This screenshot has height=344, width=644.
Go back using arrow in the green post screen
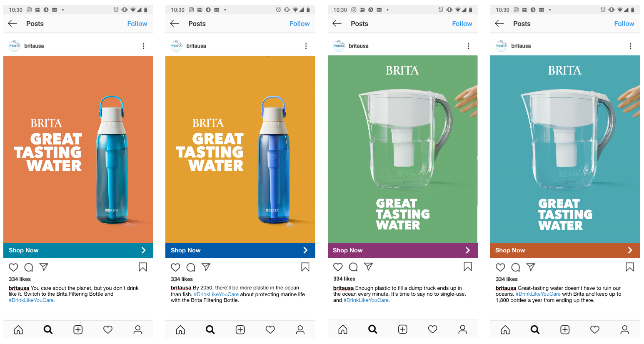pyautogui.click(x=337, y=23)
